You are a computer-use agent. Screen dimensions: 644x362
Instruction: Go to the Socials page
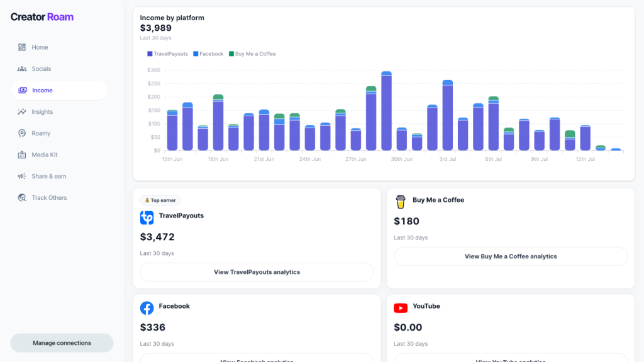60,69
